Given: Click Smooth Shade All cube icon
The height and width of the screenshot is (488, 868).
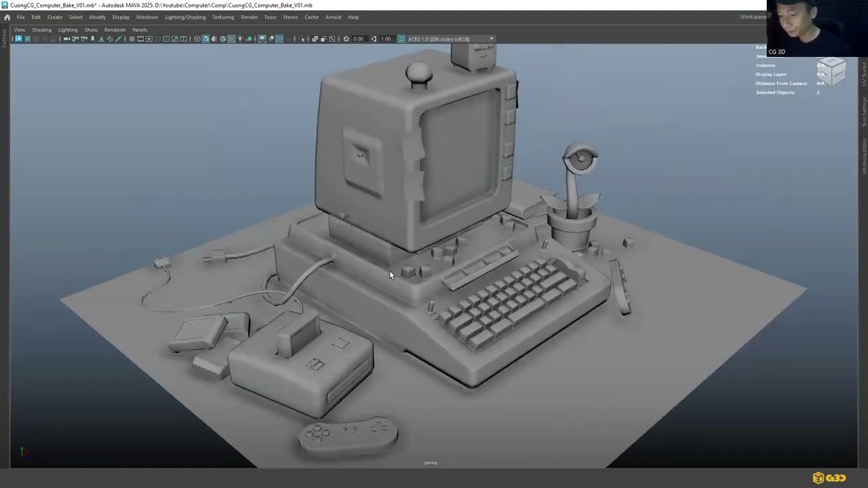Looking at the screenshot, I should pyautogui.click(x=205, y=39).
